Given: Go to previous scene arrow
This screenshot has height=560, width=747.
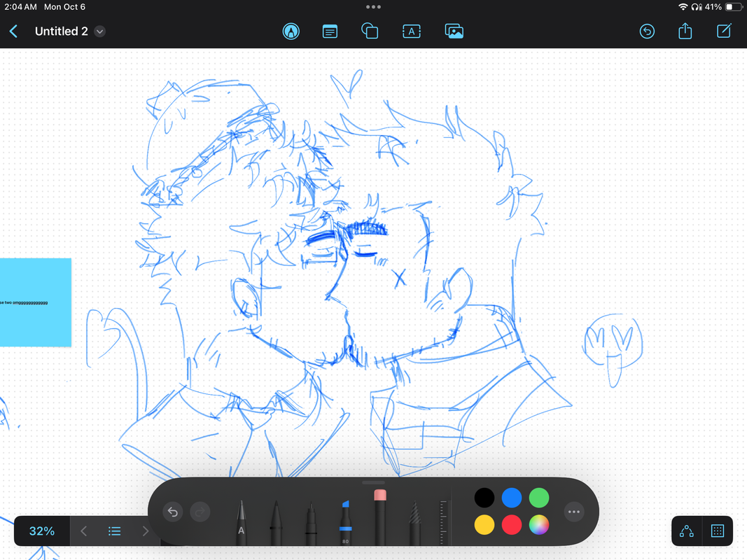Looking at the screenshot, I should (84, 531).
